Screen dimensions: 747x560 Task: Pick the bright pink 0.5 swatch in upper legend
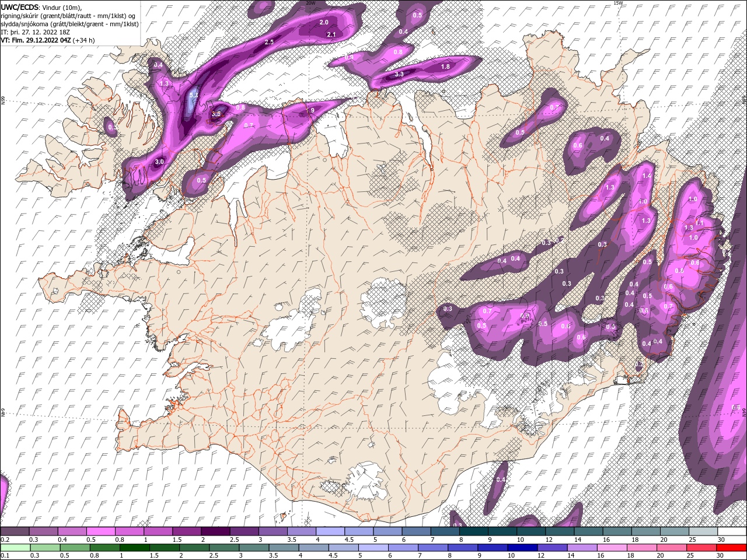point(100,531)
